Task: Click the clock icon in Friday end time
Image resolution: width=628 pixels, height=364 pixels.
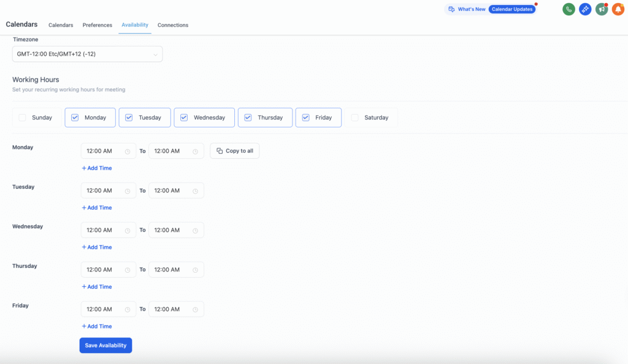Action: pyautogui.click(x=196, y=309)
